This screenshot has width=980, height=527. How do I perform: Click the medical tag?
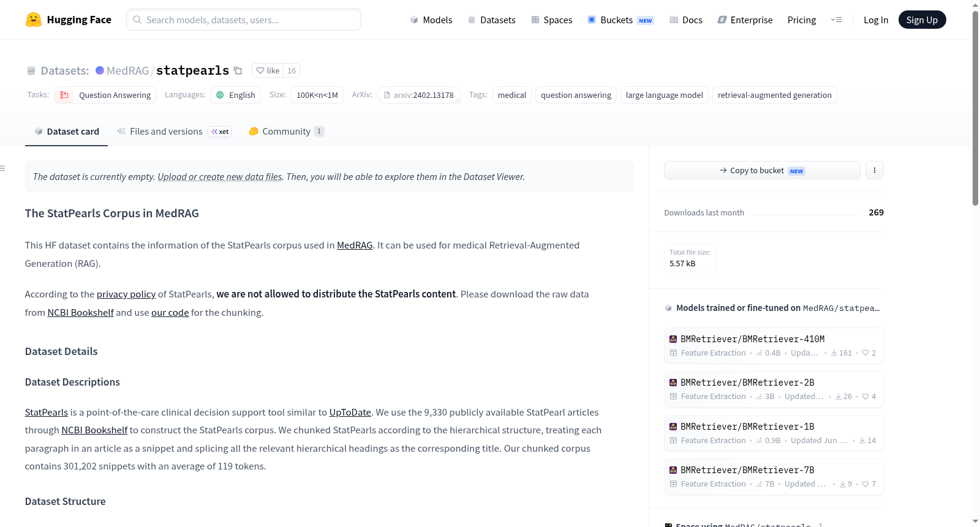(512, 95)
